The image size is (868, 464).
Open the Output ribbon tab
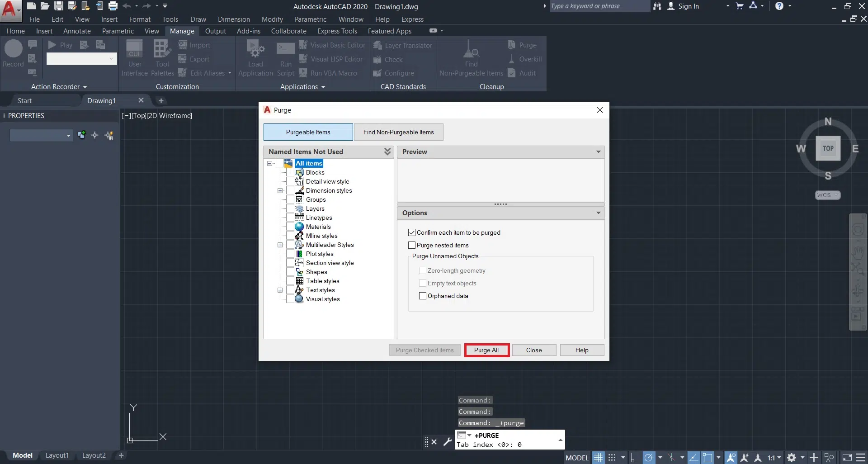click(215, 31)
